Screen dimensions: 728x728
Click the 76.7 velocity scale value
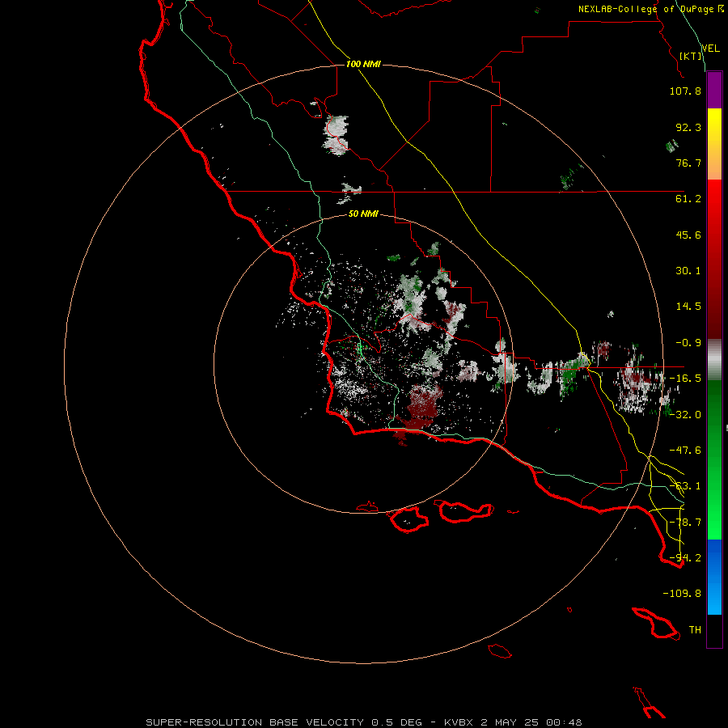click(x=688, y=163)
